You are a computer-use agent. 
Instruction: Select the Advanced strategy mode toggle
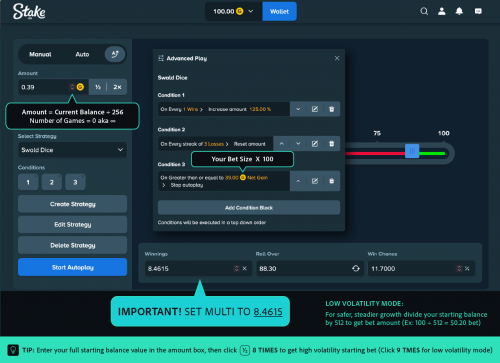[x=115, y=54]
